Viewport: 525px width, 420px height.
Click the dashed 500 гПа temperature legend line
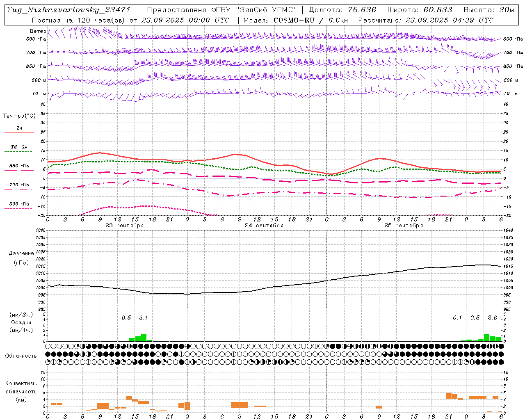click(18, 209)
